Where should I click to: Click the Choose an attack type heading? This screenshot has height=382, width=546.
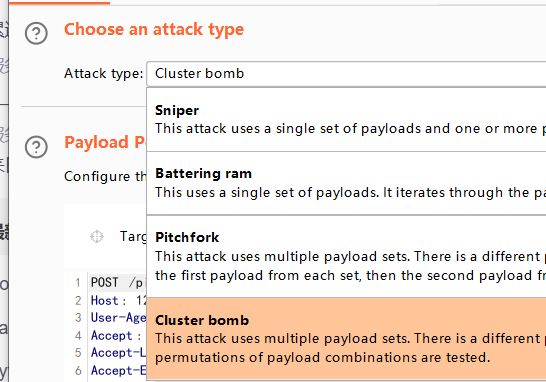click(x=154, y=30)
